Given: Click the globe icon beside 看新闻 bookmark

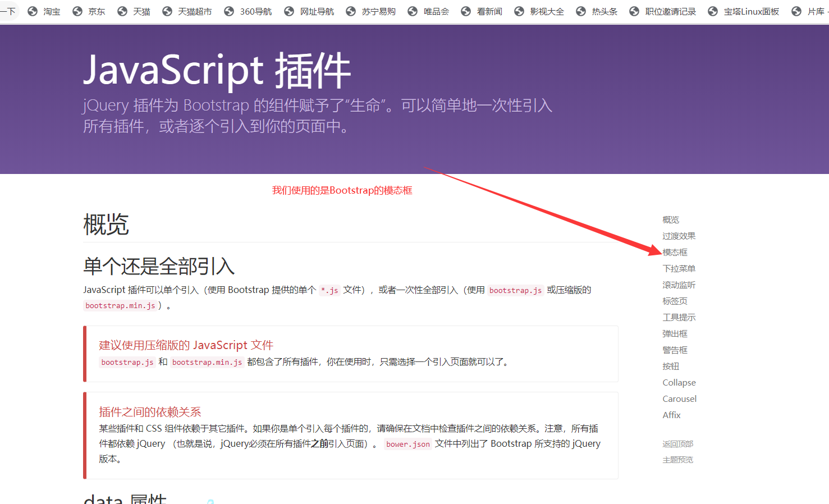Looking at the screenshot, I should [466, 11].
